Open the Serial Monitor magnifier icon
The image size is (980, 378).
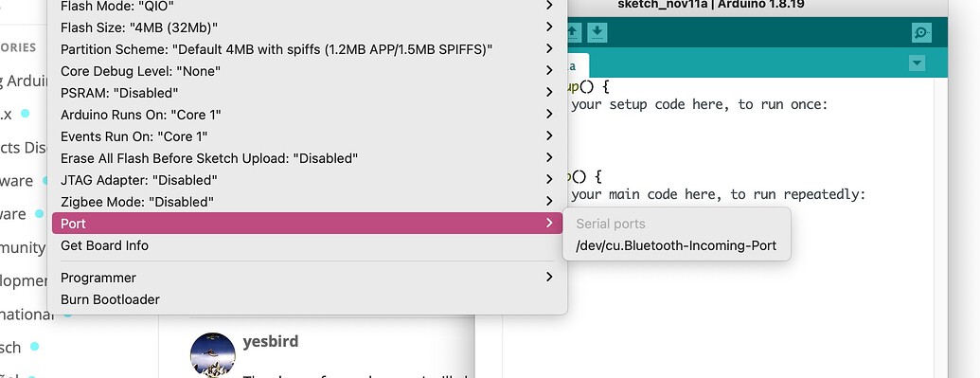pos(921,32)
